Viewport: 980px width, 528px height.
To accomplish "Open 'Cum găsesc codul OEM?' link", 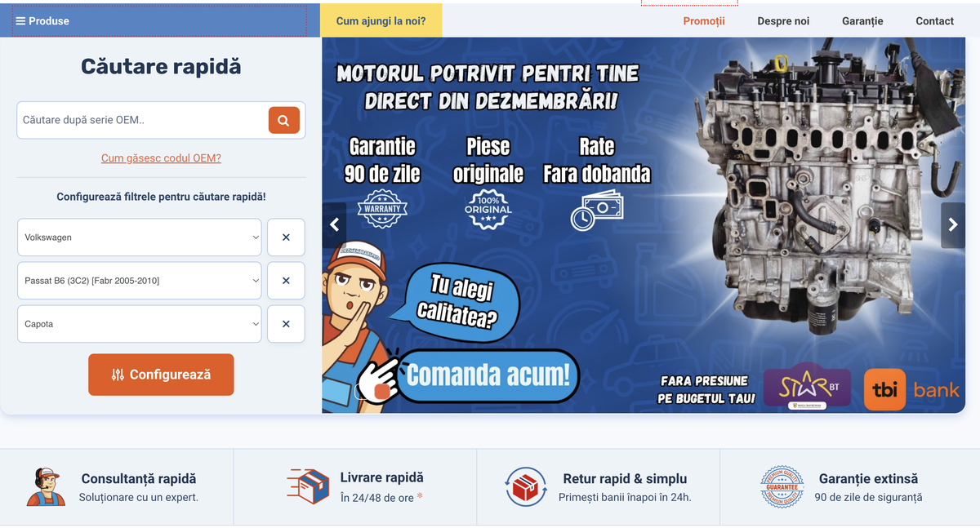I will pyautogui.click(x=161, y=158).
